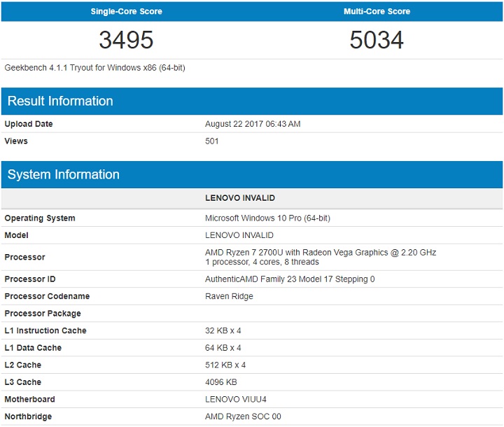Select the AMD Ryzen 7 2700U processor name
This screenshot has height=427, width=504.
click(x=321, y=253)
